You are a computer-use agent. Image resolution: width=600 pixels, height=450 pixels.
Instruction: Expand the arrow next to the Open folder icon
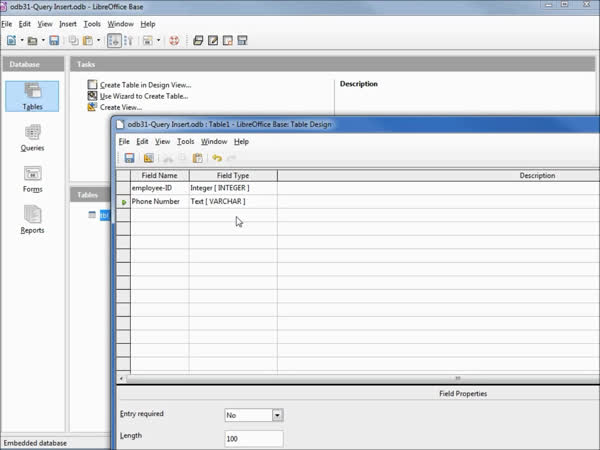pyautogui.click(x=43, y=40)
